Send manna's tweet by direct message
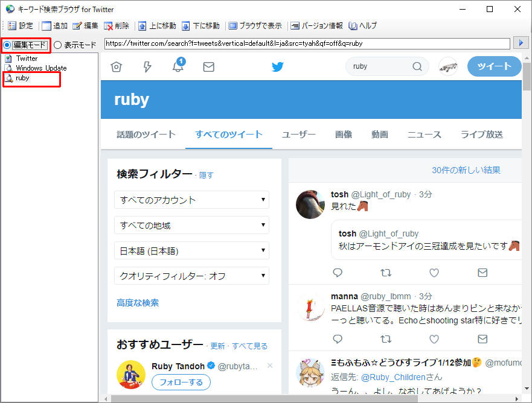 pos(482,339)
